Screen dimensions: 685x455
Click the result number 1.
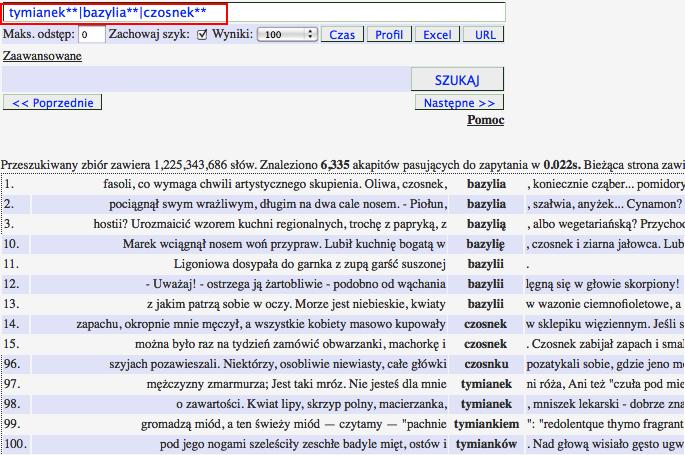[x=9, y=184]
